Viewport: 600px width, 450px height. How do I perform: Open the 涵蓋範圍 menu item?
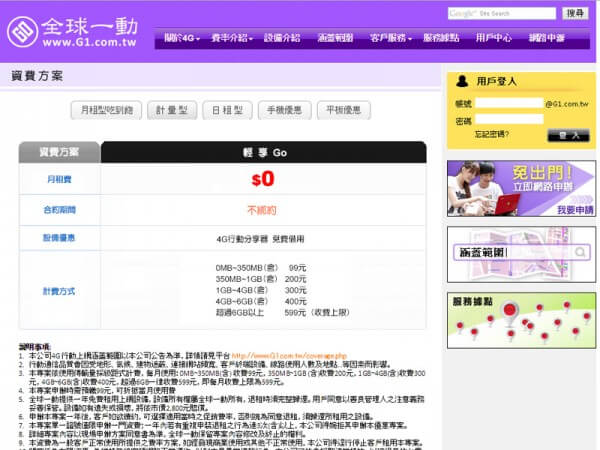pos(335,38)
